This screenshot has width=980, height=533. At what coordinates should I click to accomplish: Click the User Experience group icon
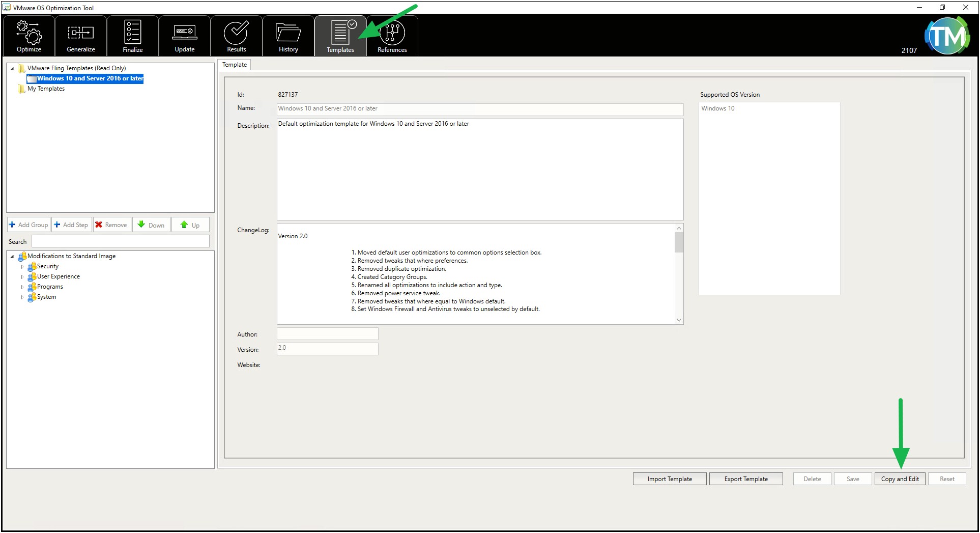32,276
